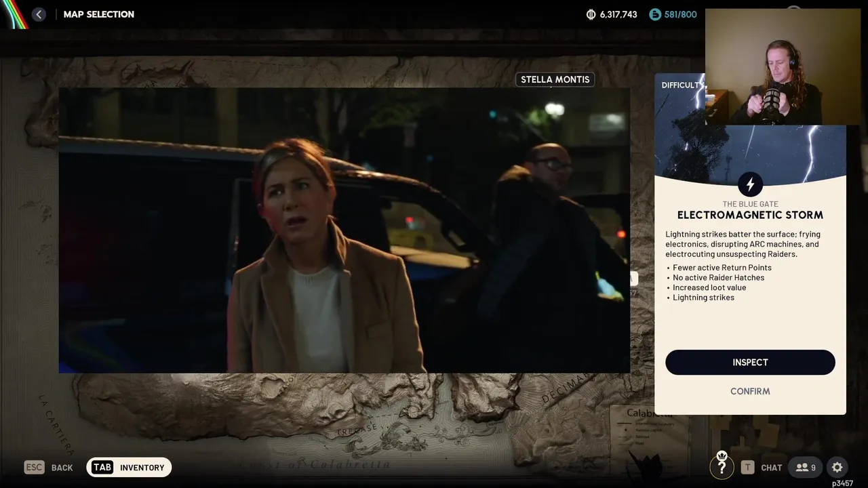
Task: Click "Fewer active Return Points" bullet
Action: pos(722,267)
